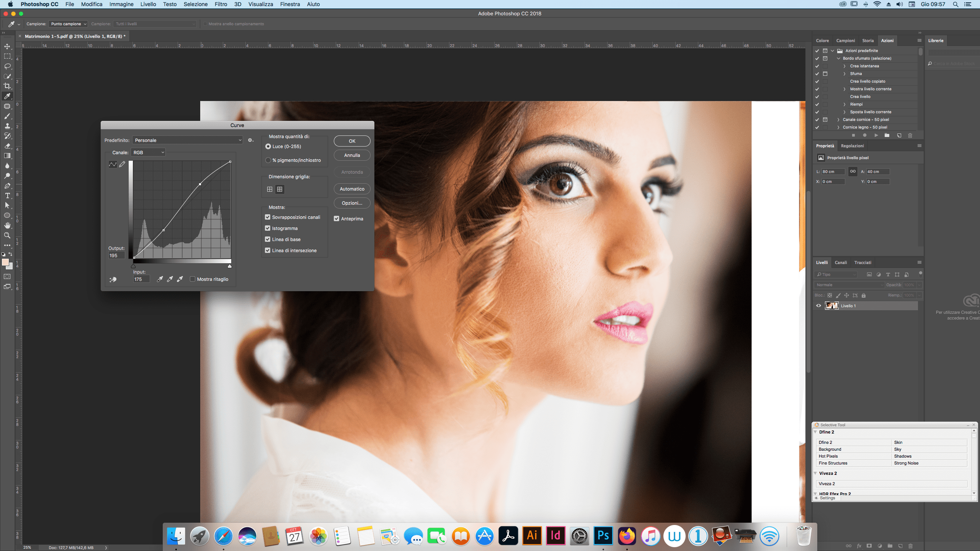
Task: Select the Crop tool
Action: tap(7, 86)
